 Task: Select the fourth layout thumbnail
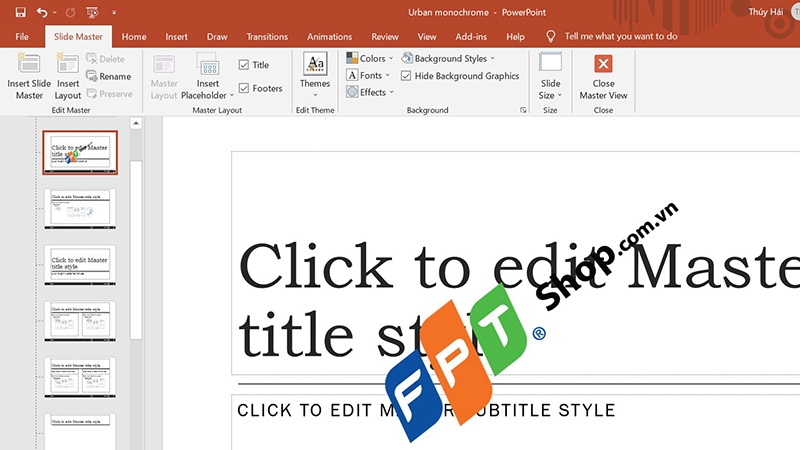(80, 321)
